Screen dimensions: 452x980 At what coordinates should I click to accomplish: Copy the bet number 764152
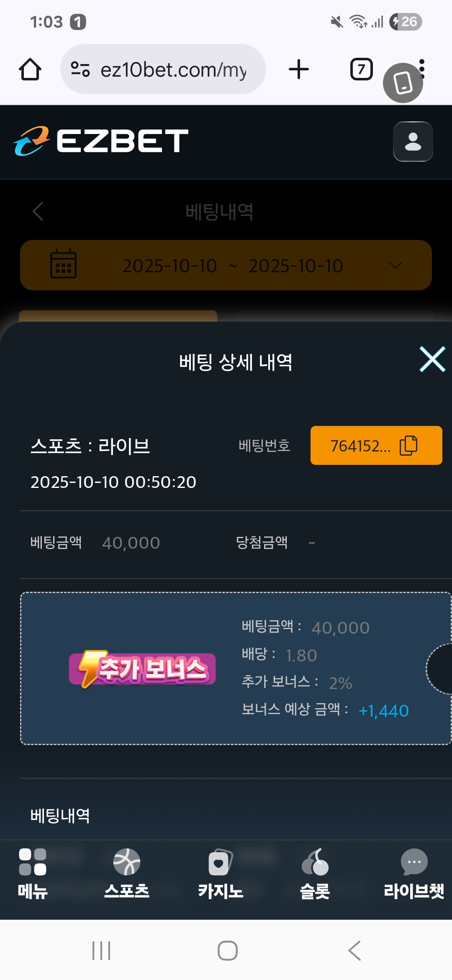click(x=376, y=446)
